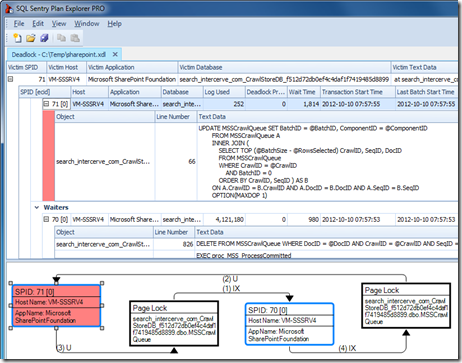
Task: Click the Save All toolbar icon
Action: pos(44,38)
